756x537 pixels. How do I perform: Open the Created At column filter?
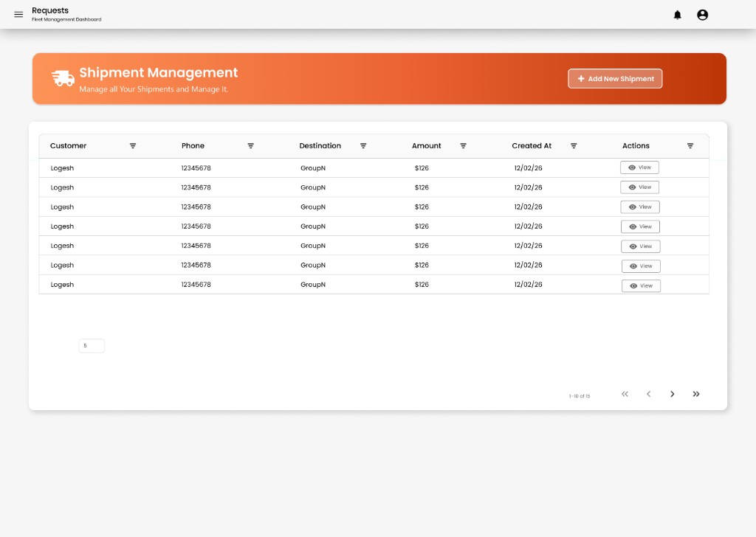click(574, 146)
